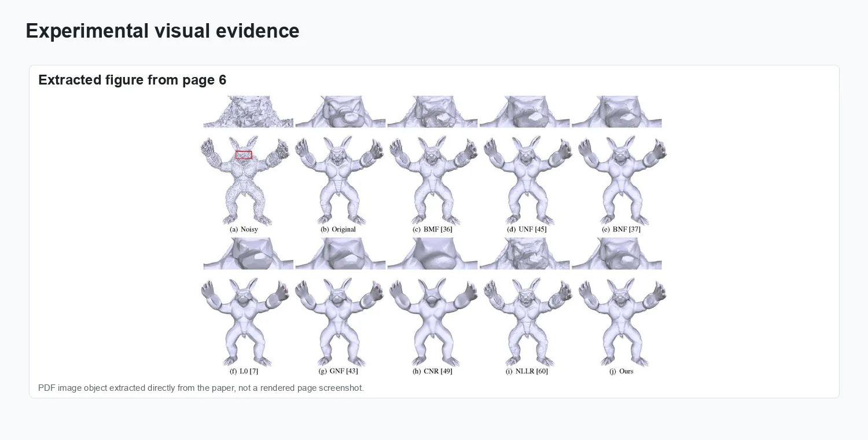Click the GNF result armadillo model
868x440 pixels.
tap(340, 322)
